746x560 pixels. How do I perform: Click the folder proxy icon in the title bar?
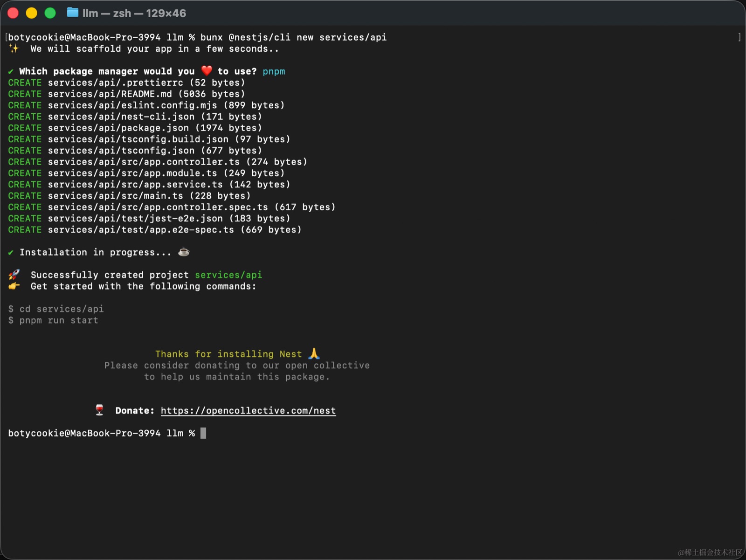click(73, 13)
